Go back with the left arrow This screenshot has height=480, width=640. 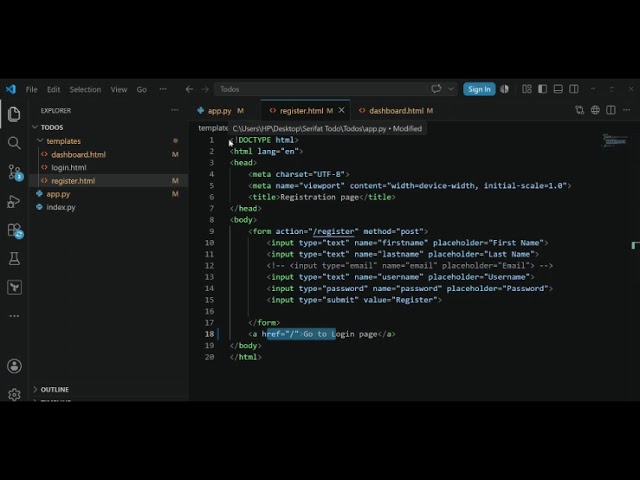click(189, 89)
